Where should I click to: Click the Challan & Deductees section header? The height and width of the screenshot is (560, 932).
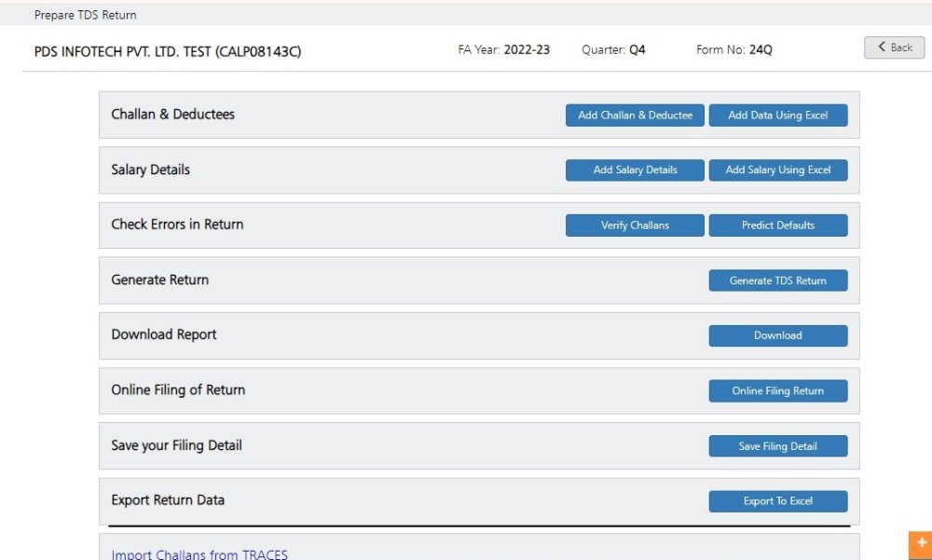(x=173, y=115)
